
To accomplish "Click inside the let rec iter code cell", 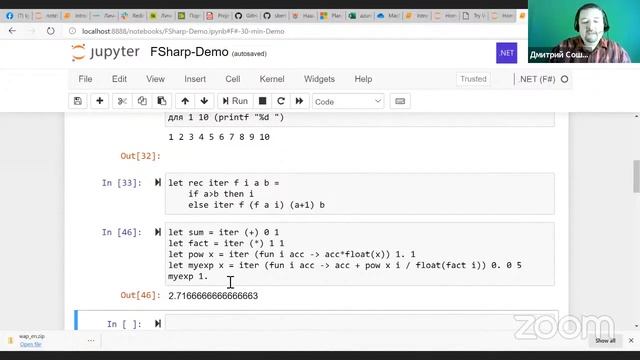I will [360, 194].
